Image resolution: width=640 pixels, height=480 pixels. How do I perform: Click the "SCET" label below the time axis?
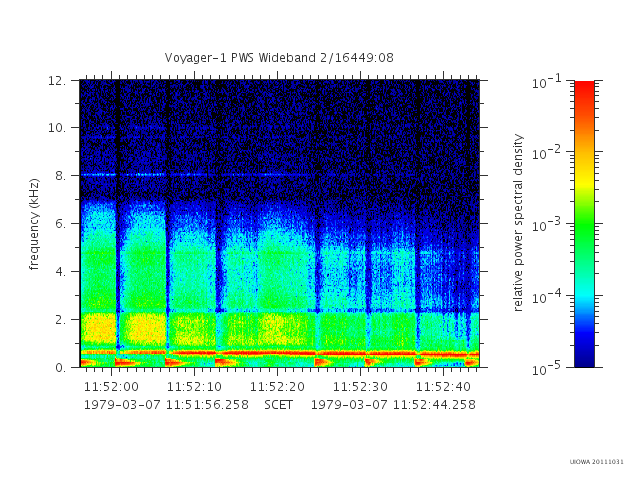coord(278,405)
